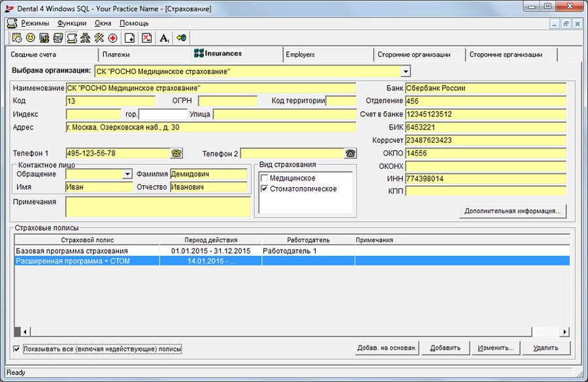Click the telephone toolbar icon beside the scroll
The height and width of the screenshot is (382, 588).
[x=58, y=38]
